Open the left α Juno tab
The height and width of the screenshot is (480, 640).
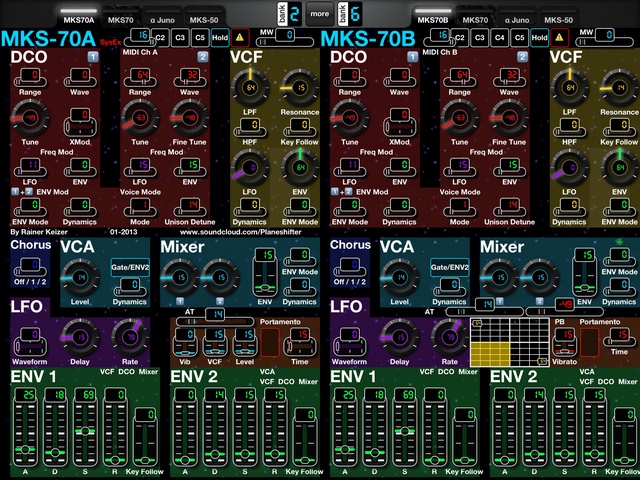point(162,17)
